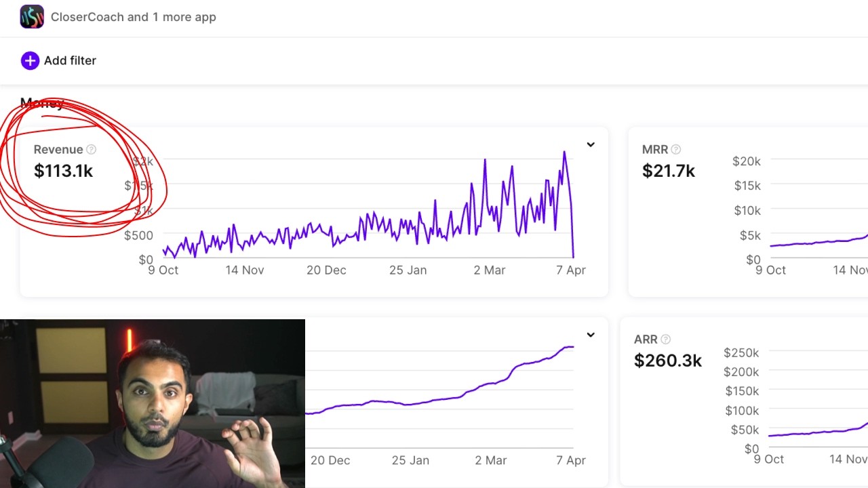This screenshot has height=488, width=868.
Task: Click the "Add filter" text label
Action: coord(70,60)
